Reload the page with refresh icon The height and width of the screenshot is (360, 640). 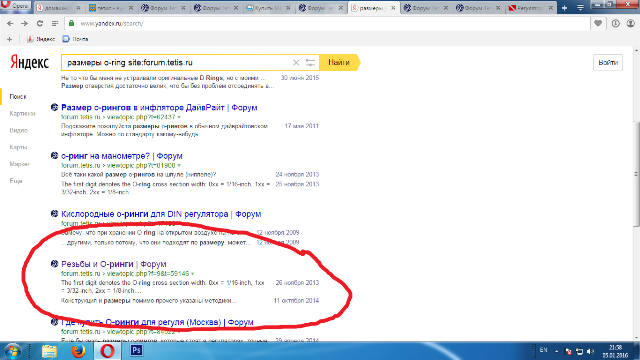40,24
